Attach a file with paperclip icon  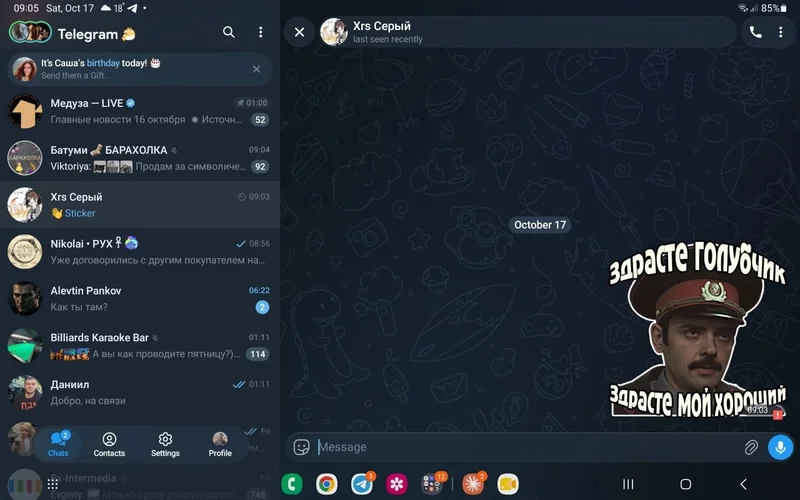point(751,447)
